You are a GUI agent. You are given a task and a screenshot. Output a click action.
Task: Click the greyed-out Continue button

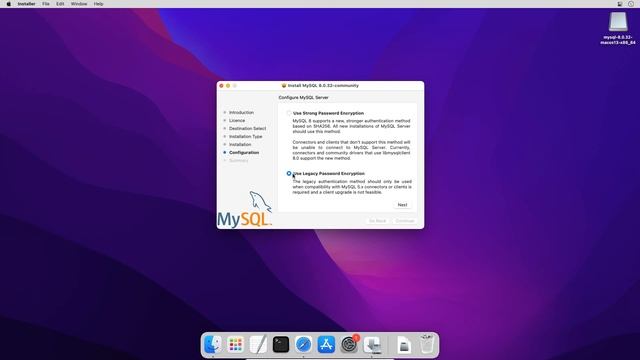point(404,221)
